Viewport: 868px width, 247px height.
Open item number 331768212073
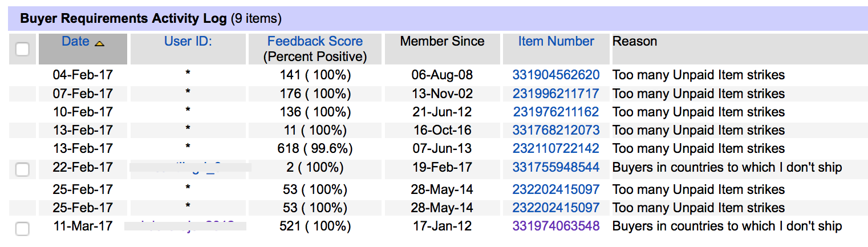(x=556, y=130)
